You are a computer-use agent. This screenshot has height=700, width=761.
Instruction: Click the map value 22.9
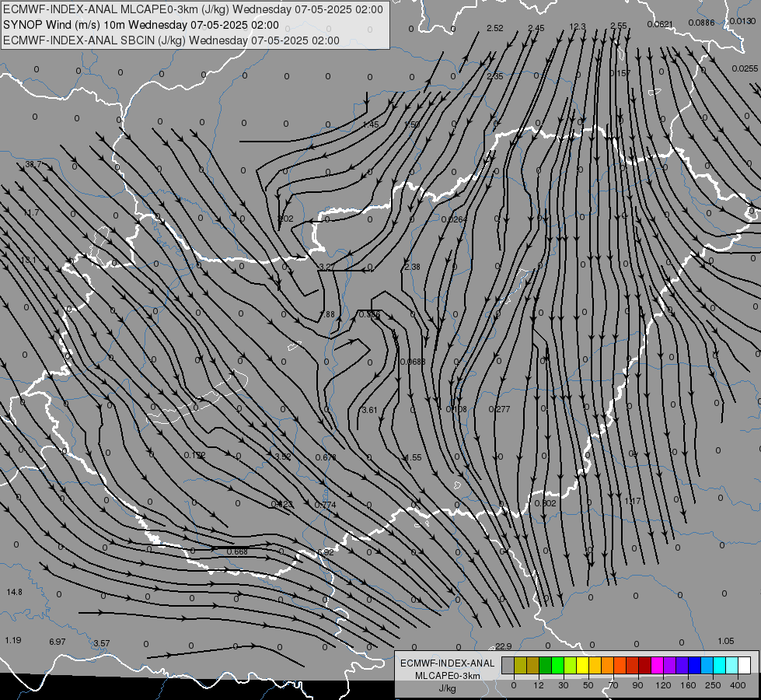(x=504, y=646)
